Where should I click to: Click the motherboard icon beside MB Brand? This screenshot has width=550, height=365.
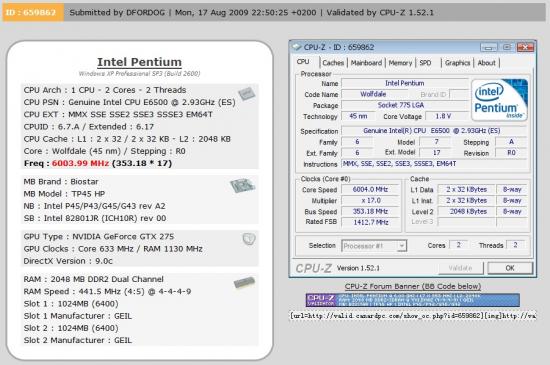[x=242, y=185]
